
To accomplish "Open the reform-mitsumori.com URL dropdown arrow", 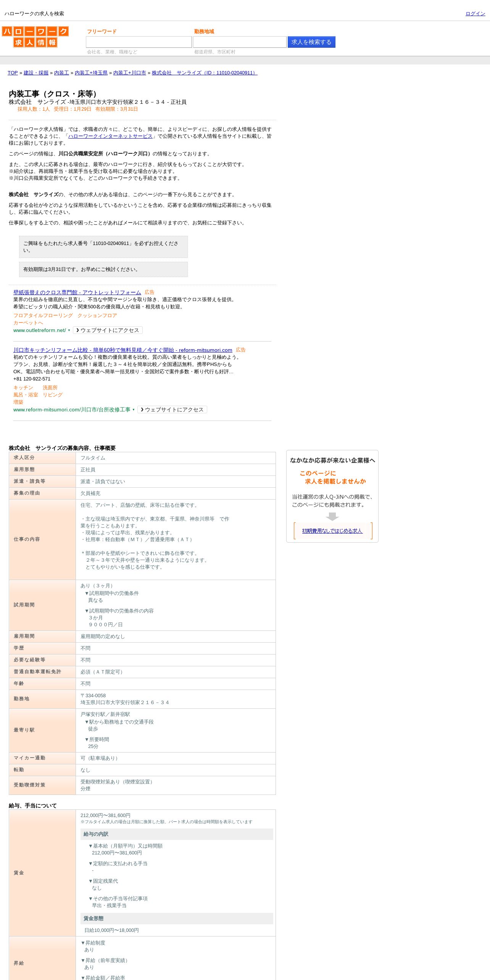I will pos(134,410).
